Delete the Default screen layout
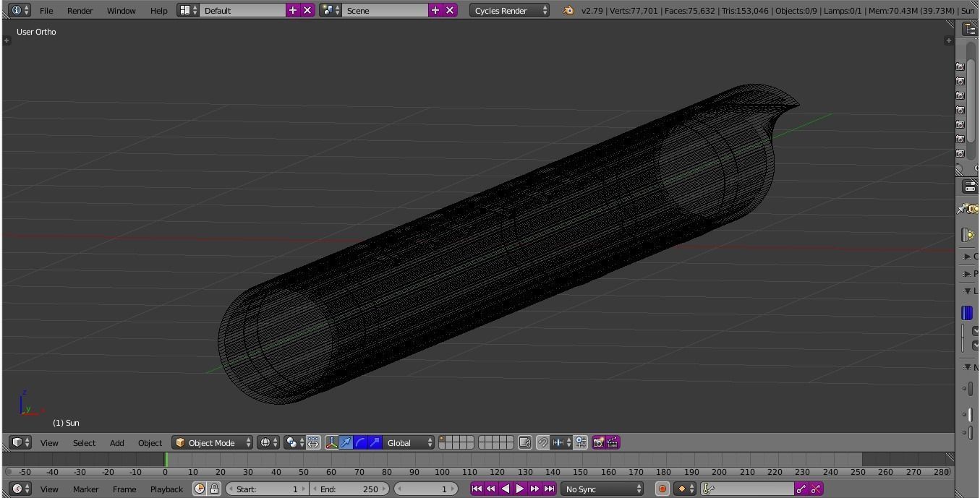The image size is (980, 498). 307,10
